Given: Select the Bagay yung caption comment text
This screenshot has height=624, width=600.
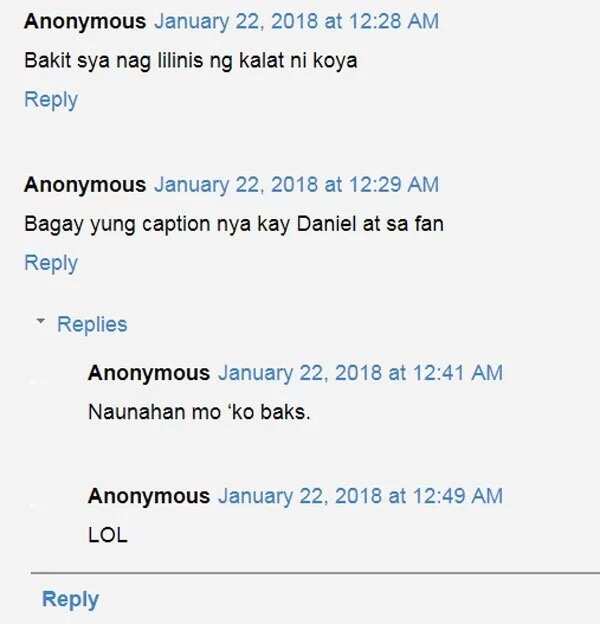Looking at the screenshot, I should [234, 224].
